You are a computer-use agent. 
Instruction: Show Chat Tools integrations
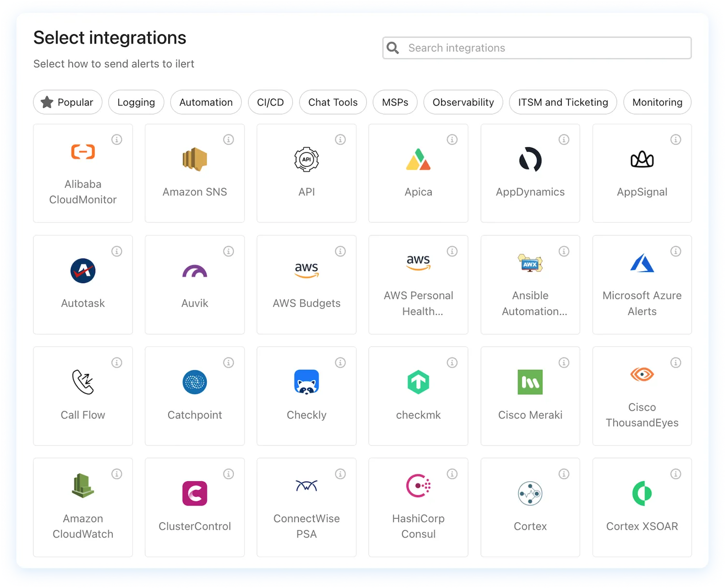(x=333, y=102)
